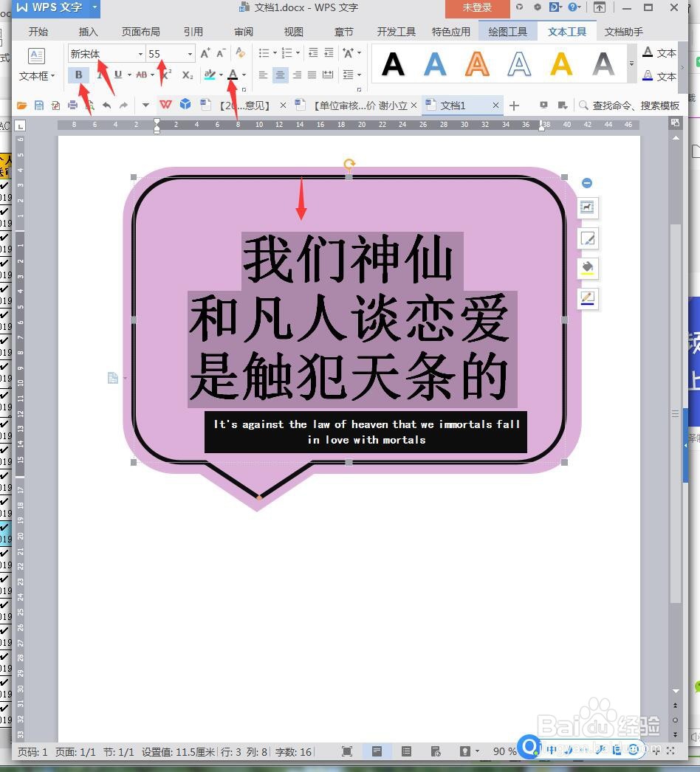Image resolution: width=700 pixels, height=772 pixels.
Task: Decrease indent icon
Action: tap(313, 52)
